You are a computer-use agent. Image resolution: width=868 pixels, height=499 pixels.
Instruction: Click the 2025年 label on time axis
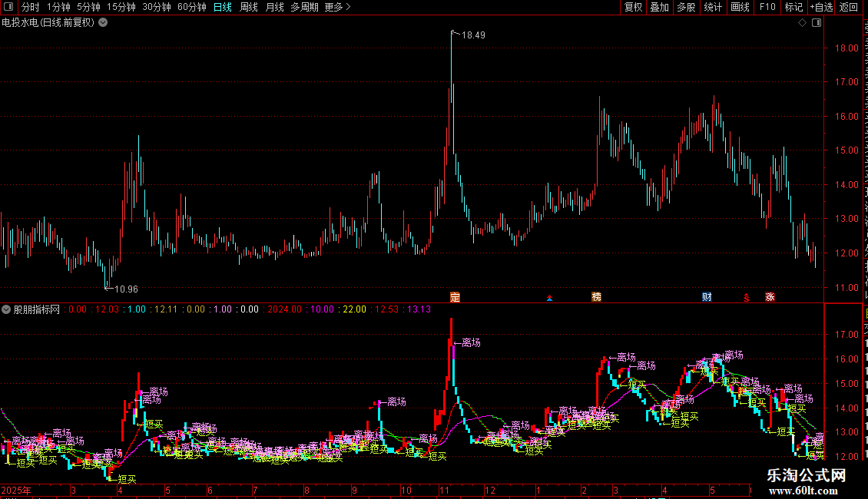coord(16,491)
